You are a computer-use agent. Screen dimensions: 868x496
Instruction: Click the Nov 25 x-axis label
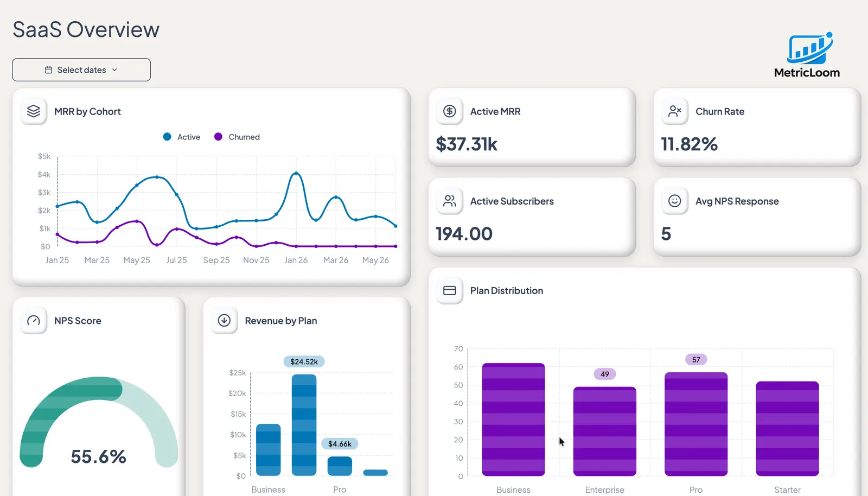(256, 260)
